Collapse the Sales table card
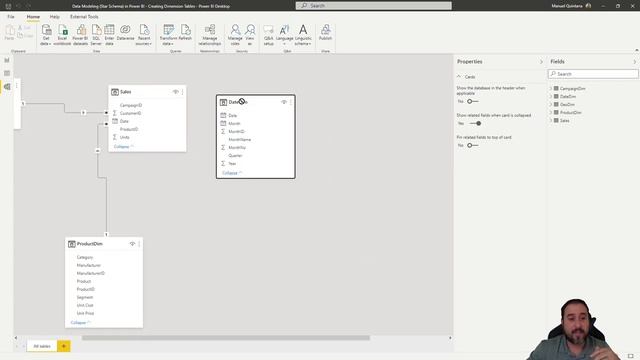 click(124, 147)
